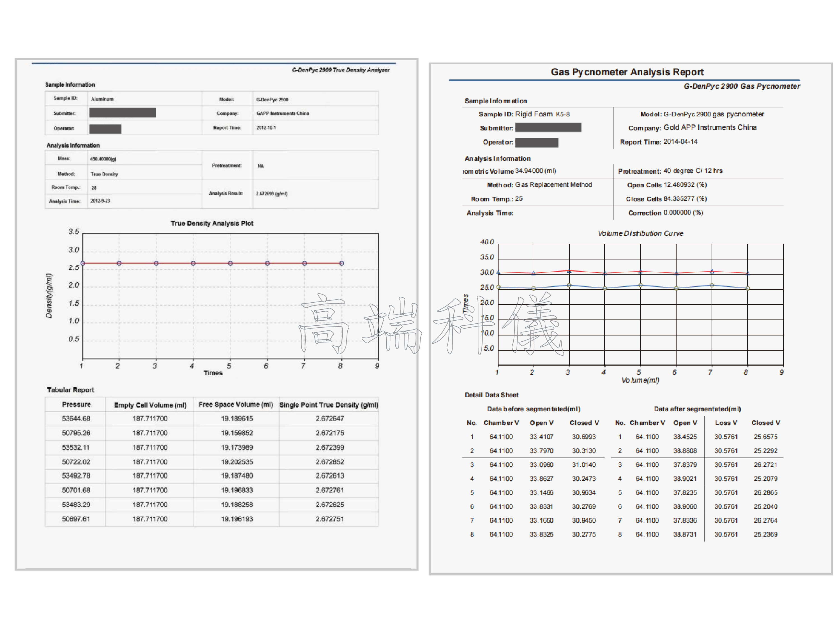Select pressure cell '53644.68'
This screenshot has width=840, height=630.
76,418
